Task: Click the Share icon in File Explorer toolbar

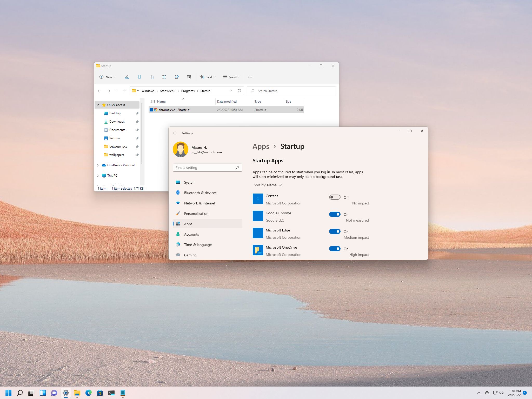Action: (177, 77)
